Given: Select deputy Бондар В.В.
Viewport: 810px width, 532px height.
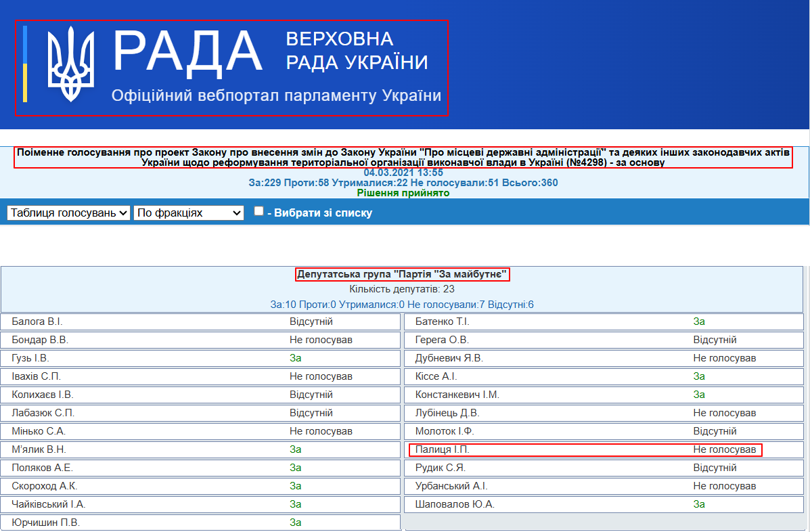Looking at the screenshot, I should [x=40, y=340].
